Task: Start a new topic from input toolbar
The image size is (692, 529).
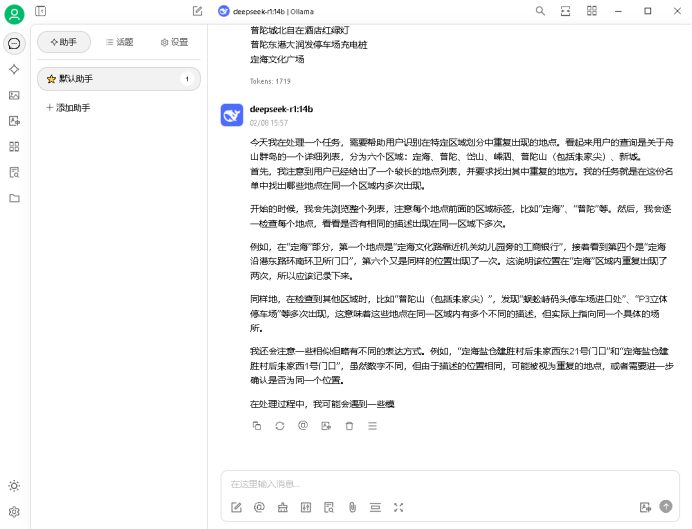Action: point(237,507)
